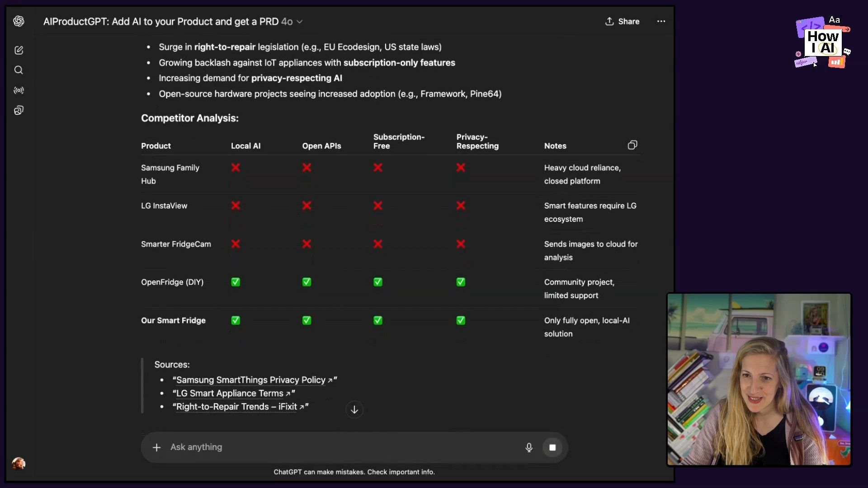
Task: Click the How I AI logo
Action: tap(823, 42)
